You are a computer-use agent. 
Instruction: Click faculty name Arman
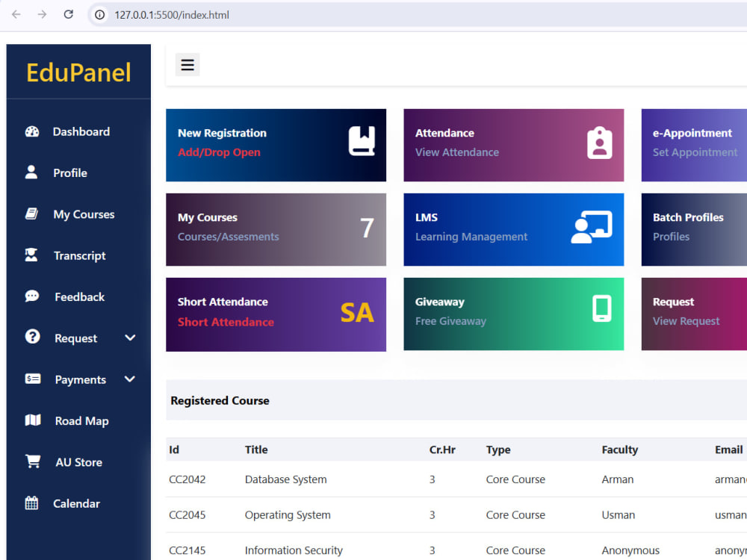tap(618, 479)
